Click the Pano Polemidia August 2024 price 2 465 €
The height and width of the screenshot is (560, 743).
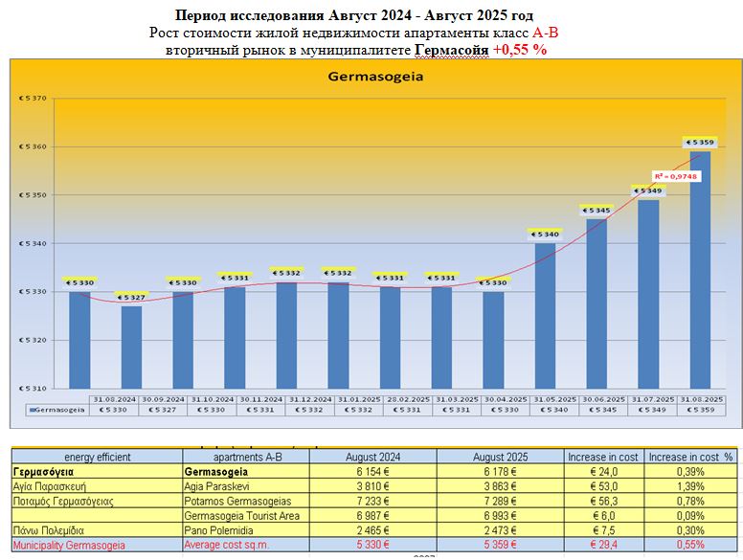[x=372, y=530]
